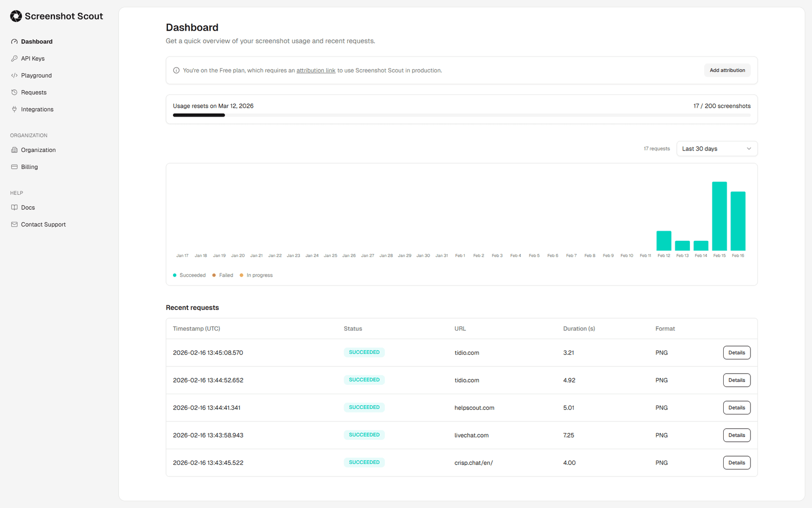Viewport: 812px width, 508px height.
Task: Select the Billing card icon
Action: [15, 167]
